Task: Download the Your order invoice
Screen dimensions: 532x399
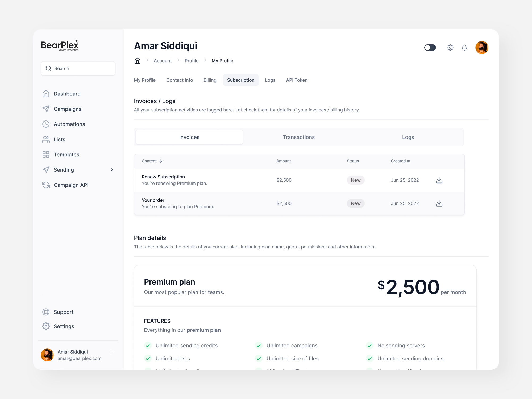Action: click(x=439, y=203)
